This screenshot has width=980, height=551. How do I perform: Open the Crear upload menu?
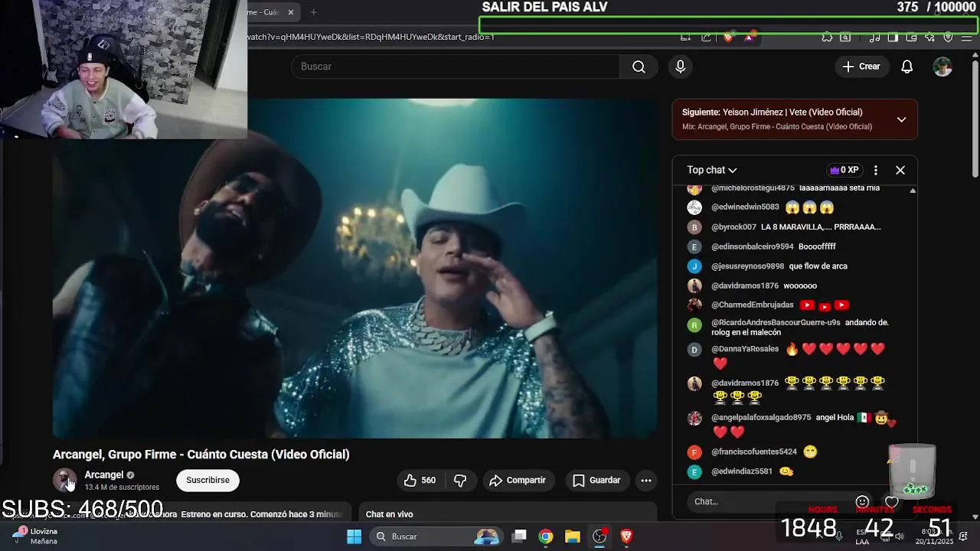[x=861, y=67]
